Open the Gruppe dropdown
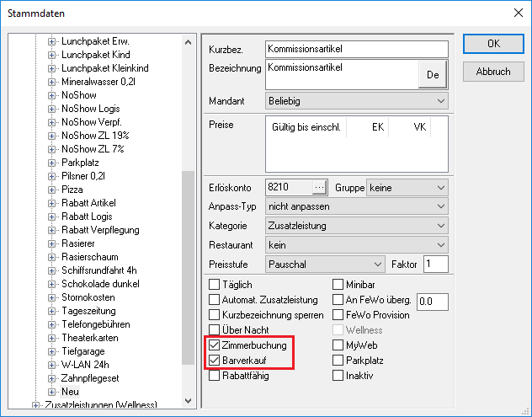 [x=407, y=188]
